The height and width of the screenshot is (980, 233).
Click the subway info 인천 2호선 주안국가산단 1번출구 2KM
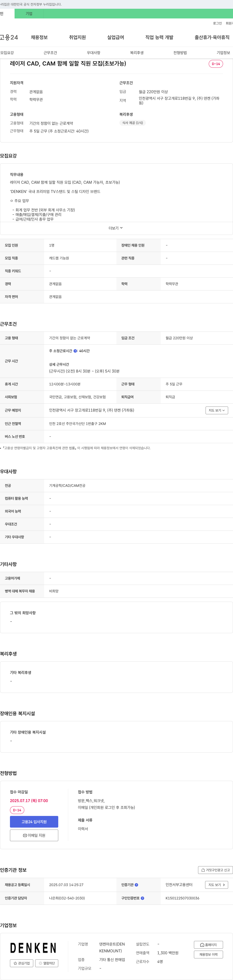(78, 424)
